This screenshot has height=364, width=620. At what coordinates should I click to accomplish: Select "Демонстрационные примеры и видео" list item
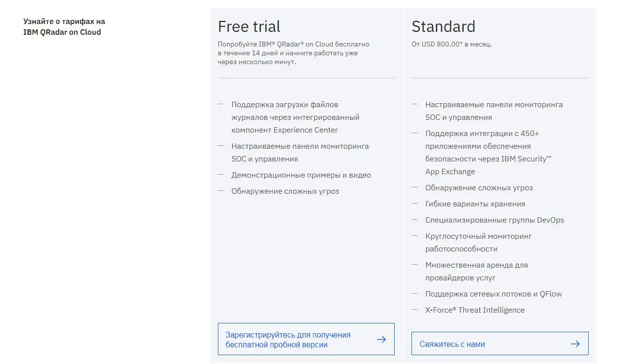[301, 175]
